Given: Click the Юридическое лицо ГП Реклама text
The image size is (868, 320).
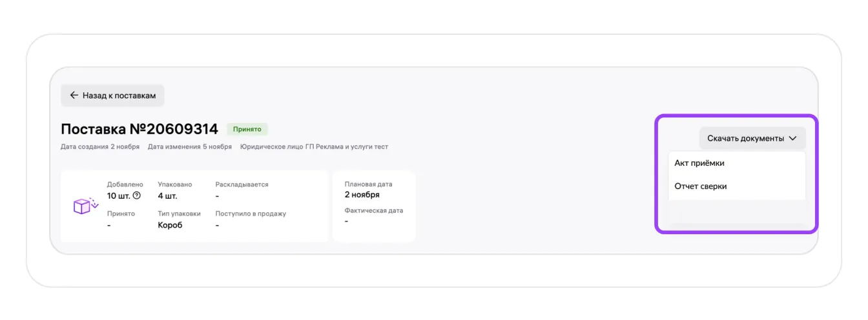Looking at the screenshot, I should click(314, 146).
